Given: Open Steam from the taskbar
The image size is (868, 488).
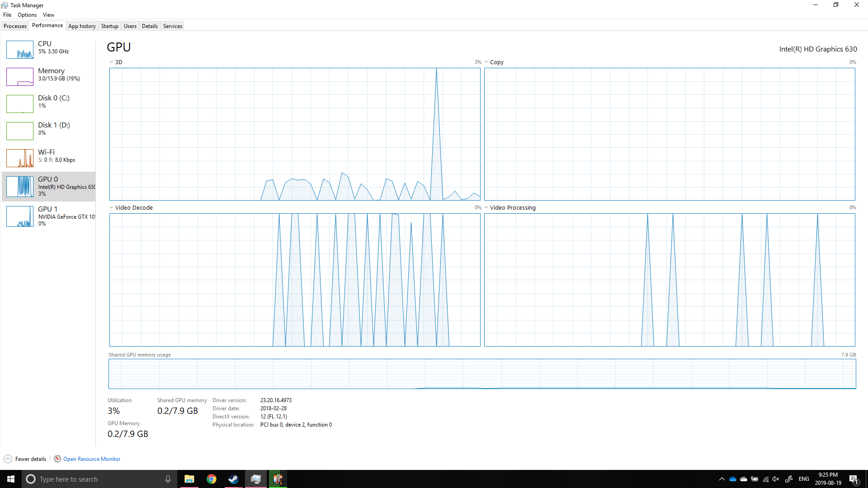Looking at the screenshot, I should [x=233, y=479].
